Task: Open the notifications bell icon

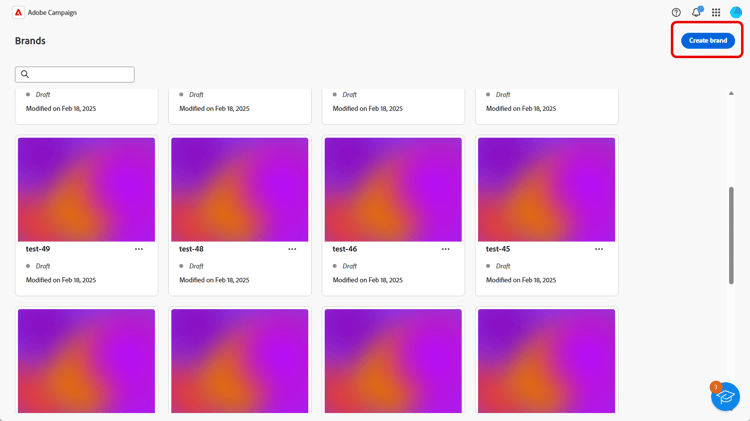Action: coord(696,12)
